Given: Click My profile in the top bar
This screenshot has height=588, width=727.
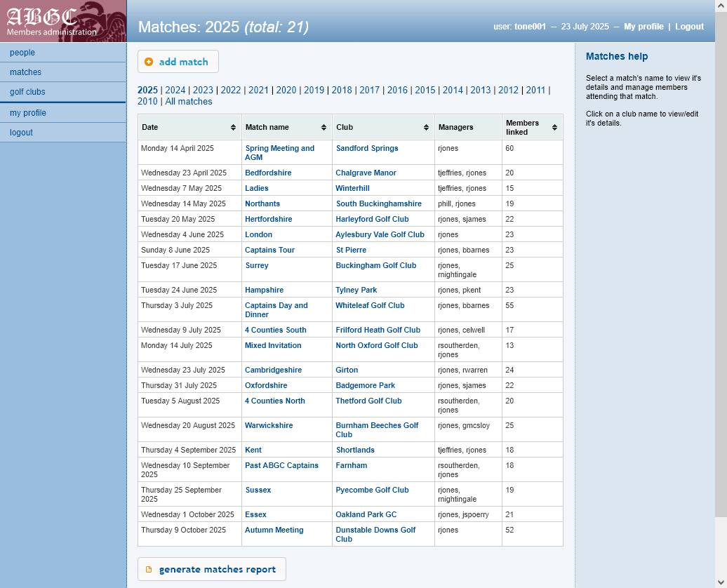Looking at the screenshot, I should pyautogui.click(x=643, y=27).
